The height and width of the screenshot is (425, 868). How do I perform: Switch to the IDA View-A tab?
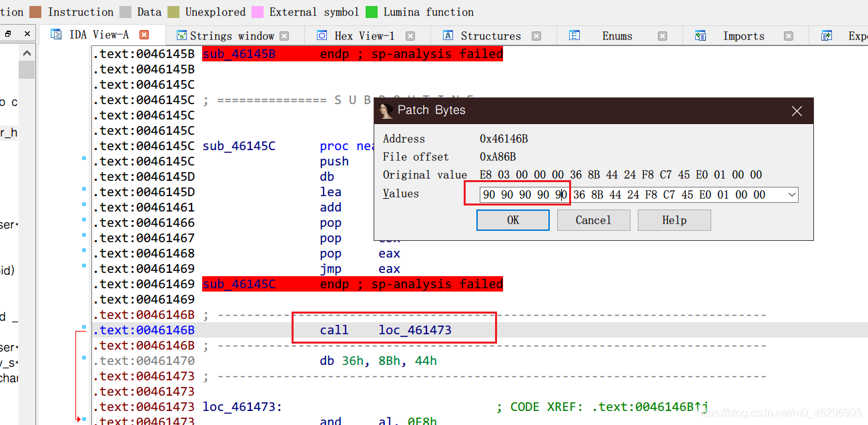[x=99, y=35]
